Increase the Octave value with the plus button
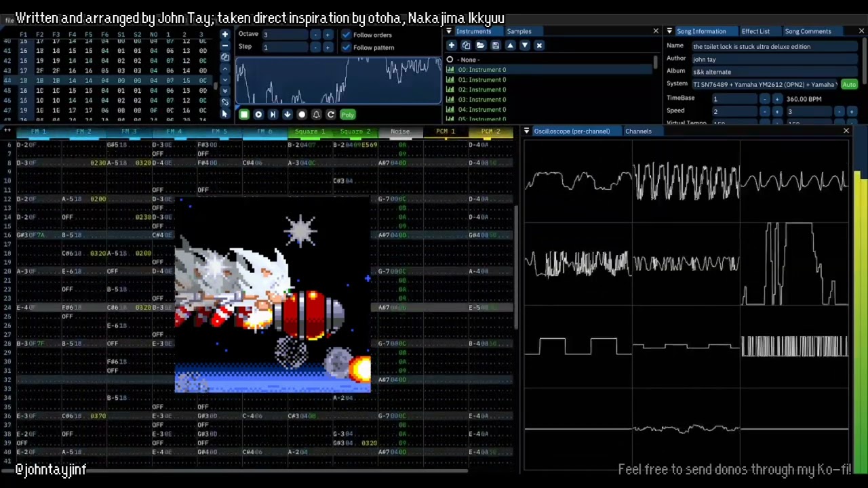Screen dimensions: 868x488 point(328,35)
